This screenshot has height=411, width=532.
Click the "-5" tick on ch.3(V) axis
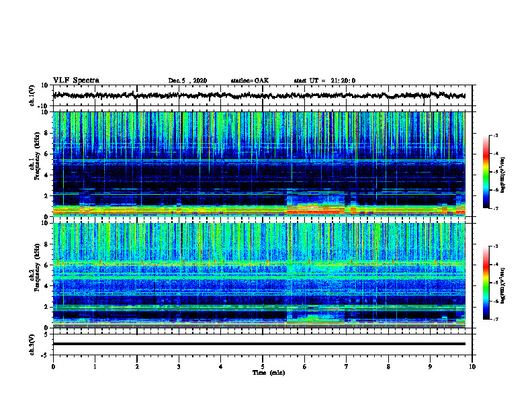pyautogui.click(x=45, y=355)
